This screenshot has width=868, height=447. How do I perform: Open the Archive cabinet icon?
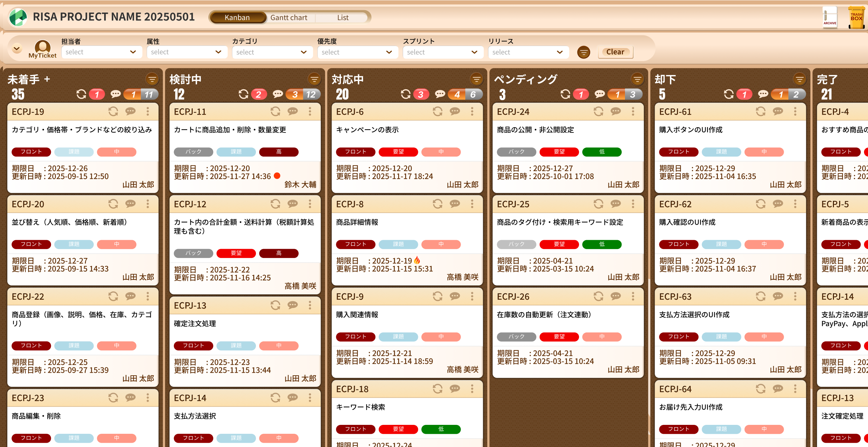coord(830,17)
